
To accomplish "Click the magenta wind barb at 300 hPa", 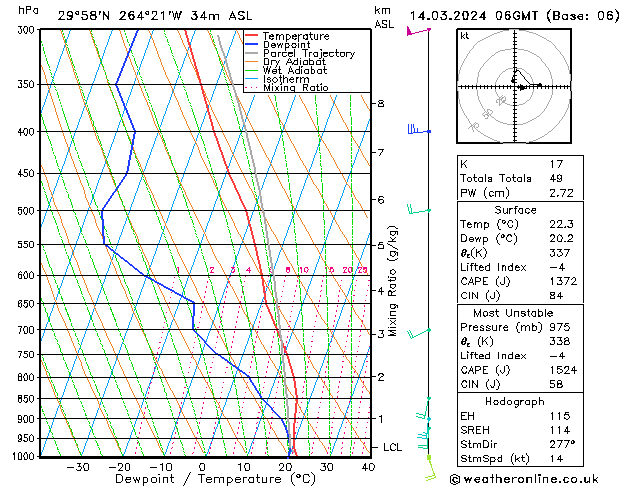I will pyautogui.click(x=418, y=31).
